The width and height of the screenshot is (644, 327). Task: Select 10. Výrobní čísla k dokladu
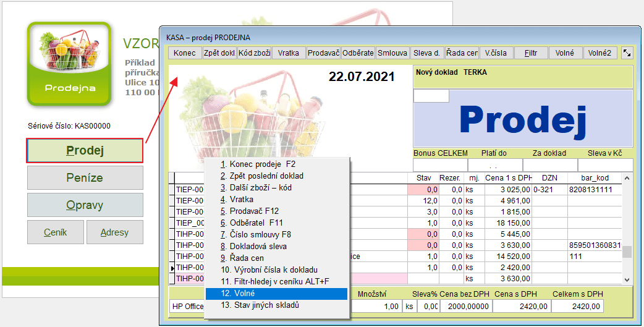pyautogui.click(x=276, y=270)
